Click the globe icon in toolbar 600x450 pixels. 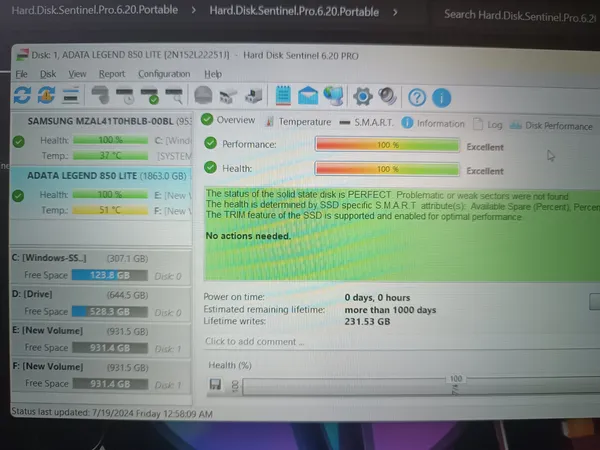tap(333, 96)
